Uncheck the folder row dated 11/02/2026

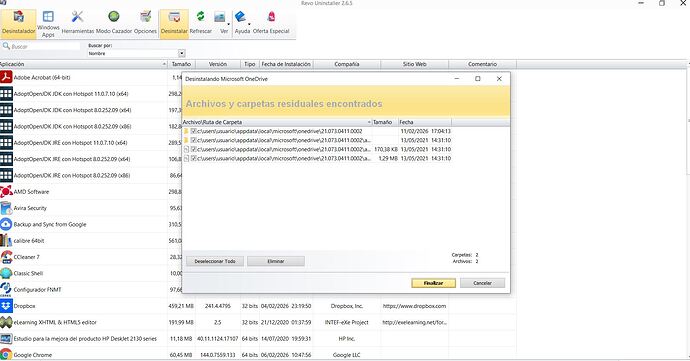pos(194,131)
